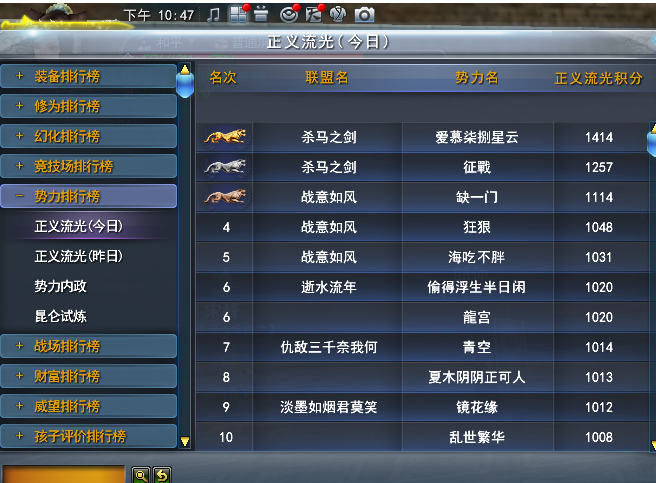Expand the 装备排行榜 category
The height and width of the screenshot is (483, 656).
point(89,76)
